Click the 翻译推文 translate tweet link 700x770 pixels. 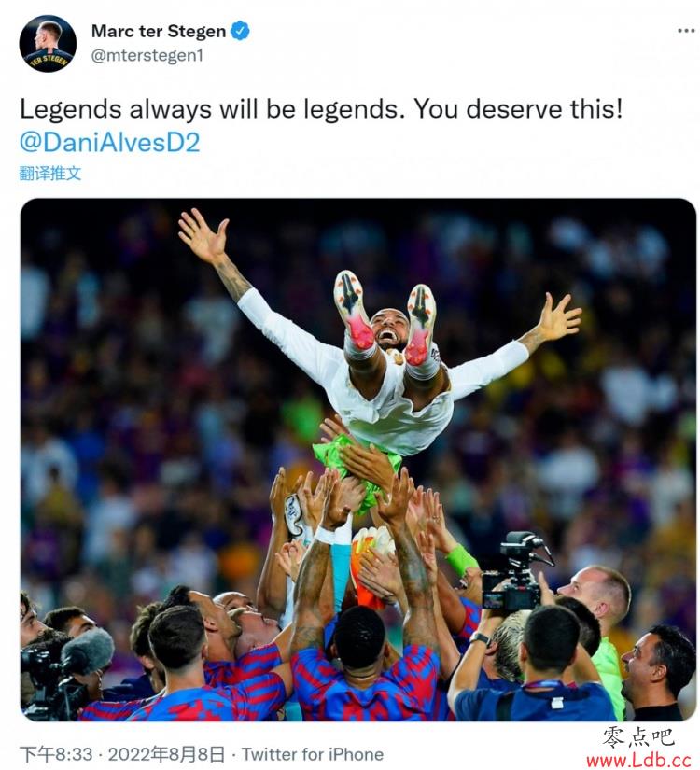(x=50, y=174)
